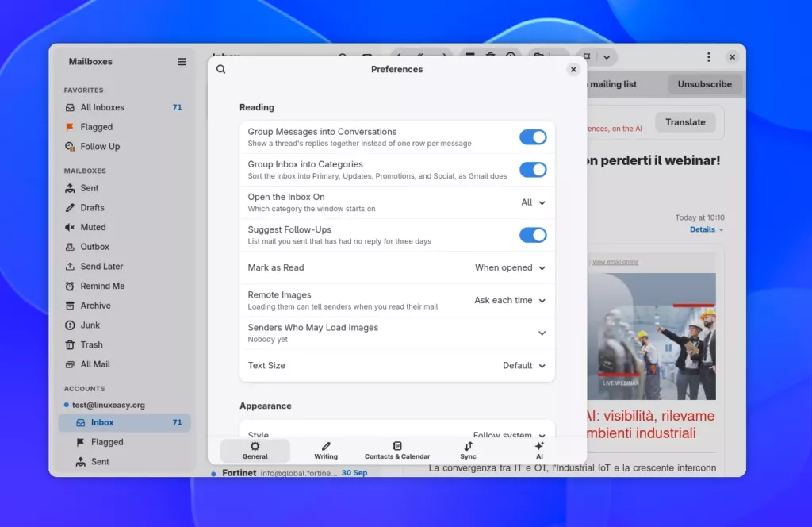This screenshot has width=812, height=527.
Task: Select Sent under test@linuxeasy.org account
Action: pos(124,462)
